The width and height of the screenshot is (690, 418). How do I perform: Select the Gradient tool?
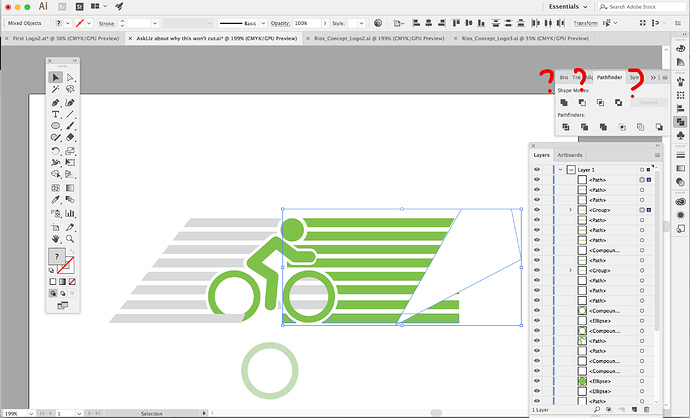70,188
